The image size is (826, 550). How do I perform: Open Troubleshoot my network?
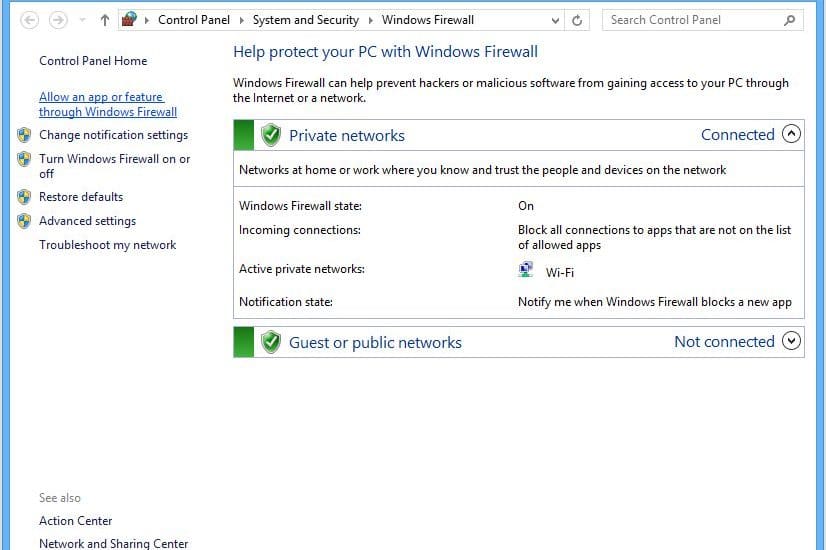(x=107, y=245)
